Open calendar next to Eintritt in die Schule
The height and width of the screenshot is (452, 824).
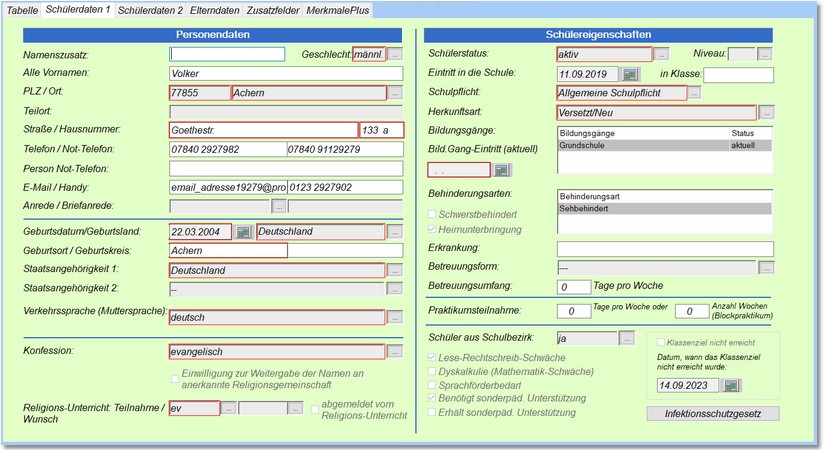(x=630, y=74)
